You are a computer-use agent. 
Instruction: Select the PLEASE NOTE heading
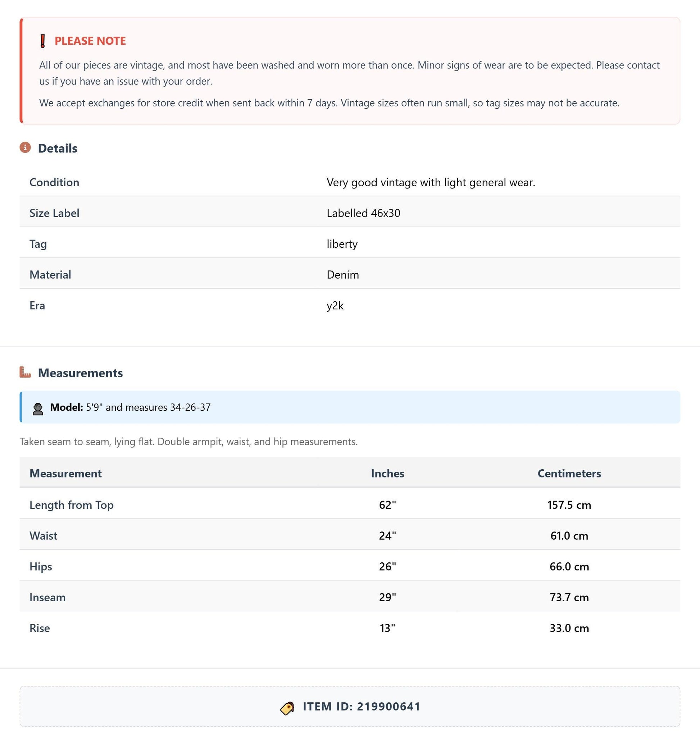[90, 41]
